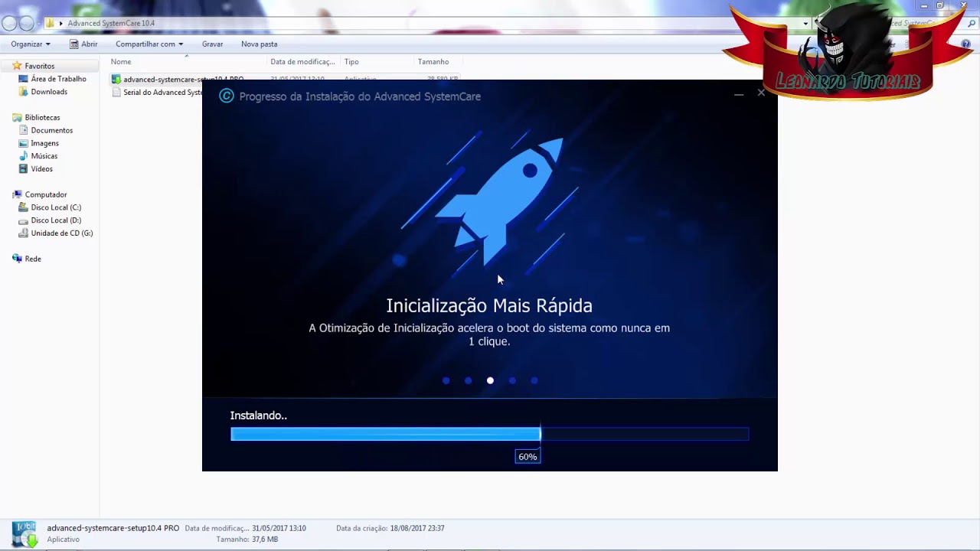Screen dimensions: 980x551
Task: Sort files by the Tamanho column
Action: pyautogui.click(x=433, y=62)
